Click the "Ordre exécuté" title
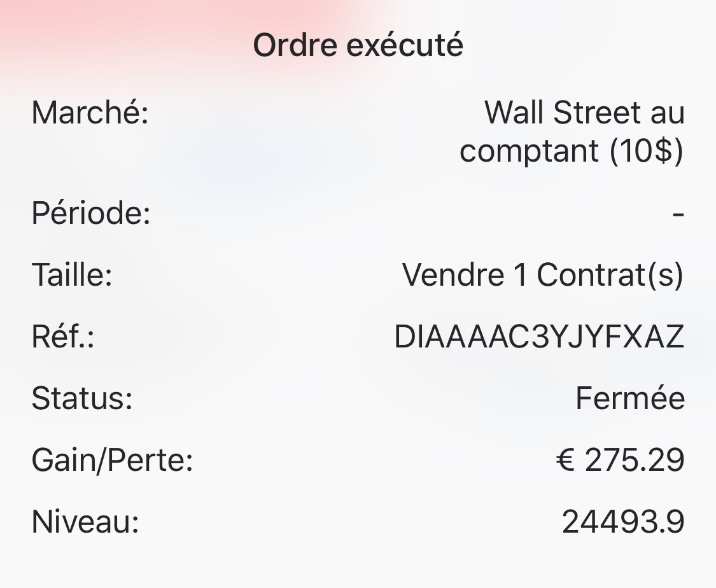The image size is (716, 588). pos(358,46)
